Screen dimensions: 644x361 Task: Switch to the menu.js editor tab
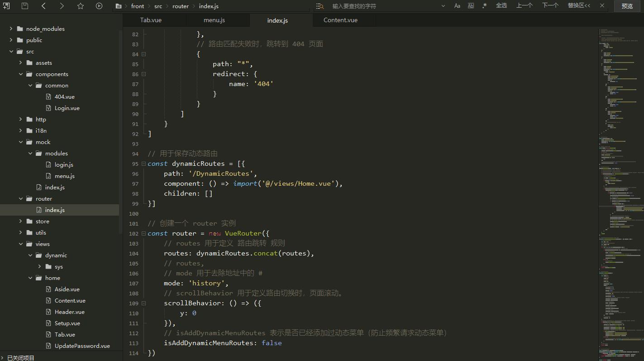click(x=214, y=20)
